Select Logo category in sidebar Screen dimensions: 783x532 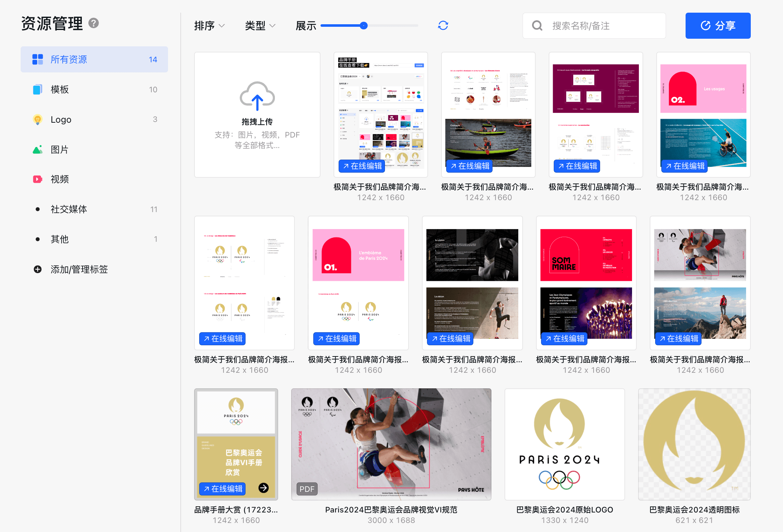tap(94, 119)
